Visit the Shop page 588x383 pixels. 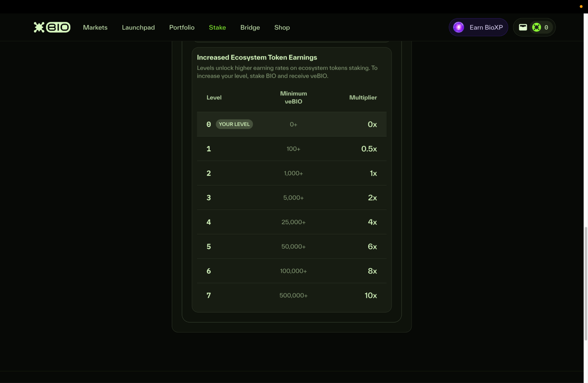point(282,28)
